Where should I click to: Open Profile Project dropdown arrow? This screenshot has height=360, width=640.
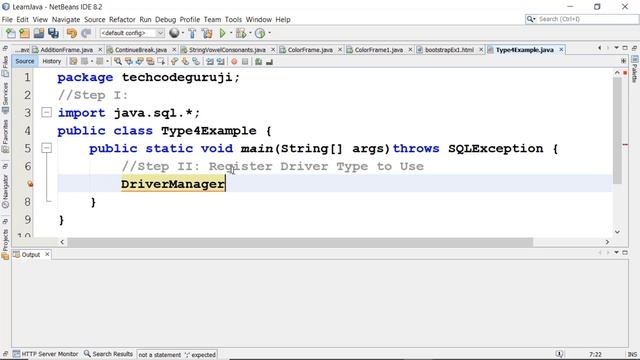click(269, 33)
